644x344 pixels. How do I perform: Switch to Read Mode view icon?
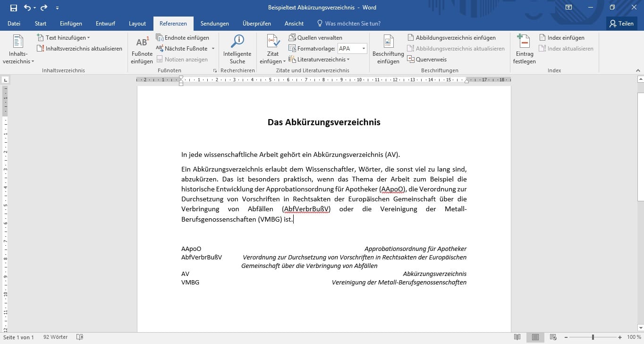[x=517, y=337]
